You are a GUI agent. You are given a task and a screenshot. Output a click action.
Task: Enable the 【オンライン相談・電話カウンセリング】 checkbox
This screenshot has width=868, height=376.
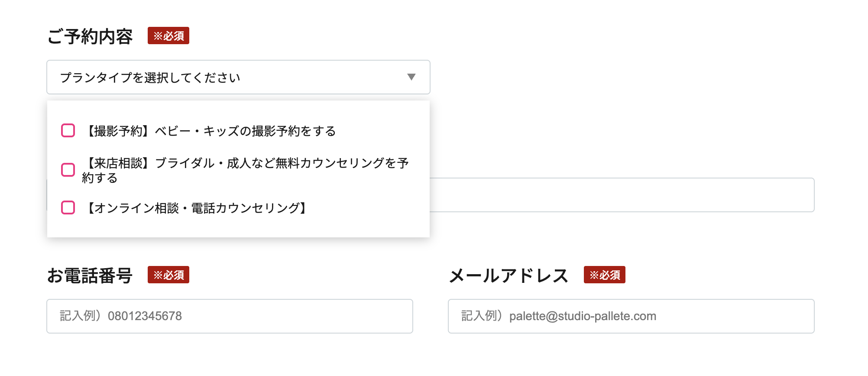68,207
